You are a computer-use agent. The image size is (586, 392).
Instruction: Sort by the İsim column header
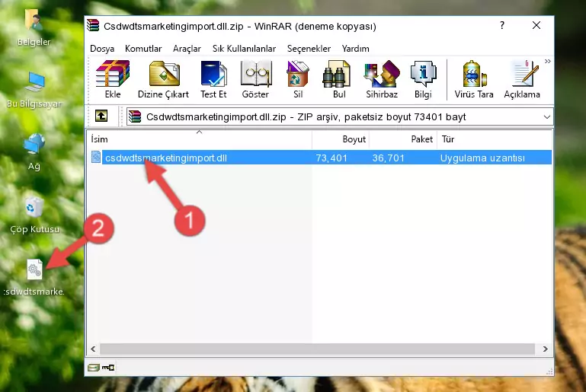coord(200,139)
